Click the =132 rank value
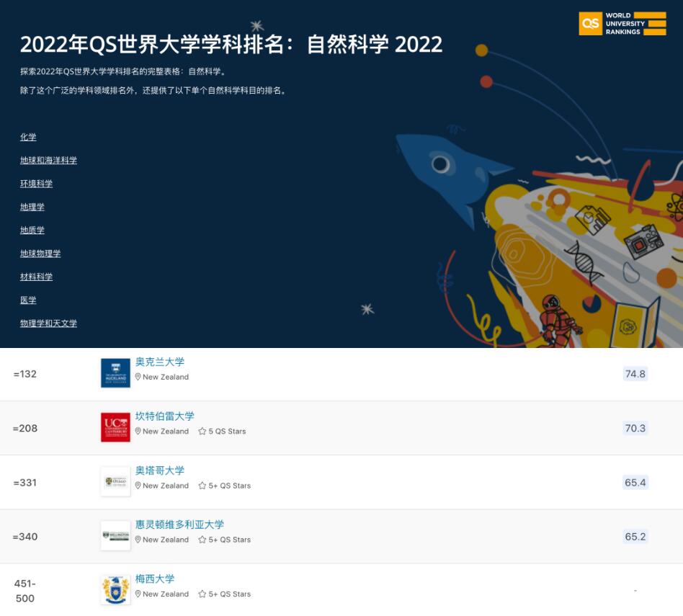 click(24, 374)
